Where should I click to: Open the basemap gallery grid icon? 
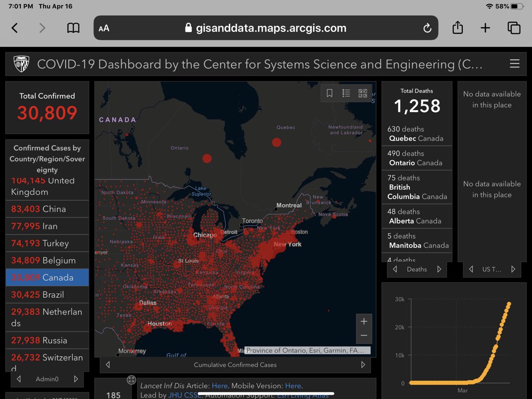[363, 93]
